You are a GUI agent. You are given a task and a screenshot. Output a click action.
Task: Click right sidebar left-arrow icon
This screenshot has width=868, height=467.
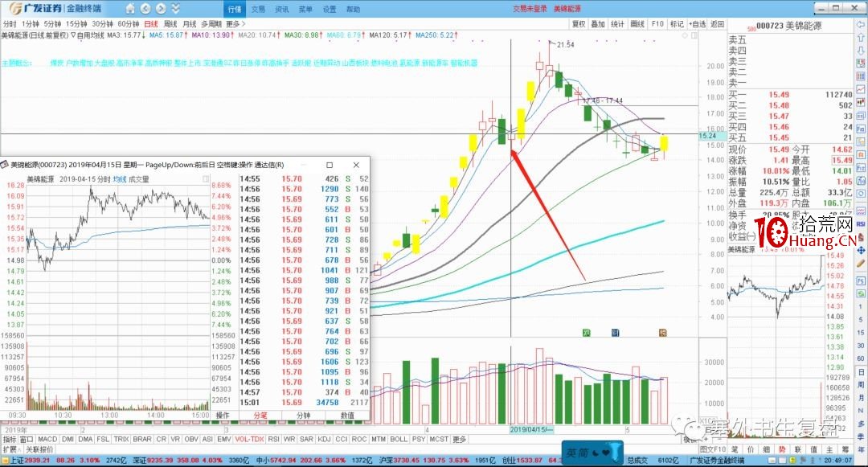861,25
